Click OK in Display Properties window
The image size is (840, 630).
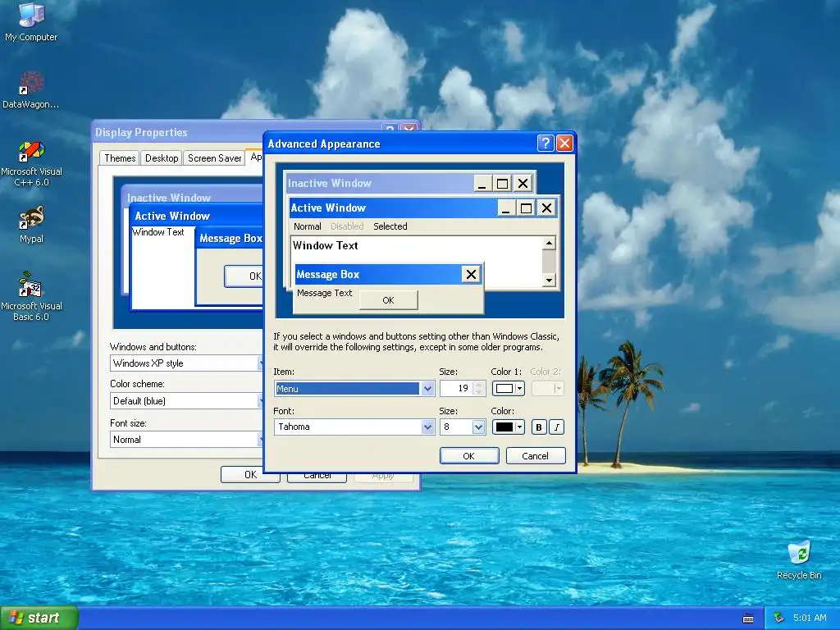tap(250, 475)
